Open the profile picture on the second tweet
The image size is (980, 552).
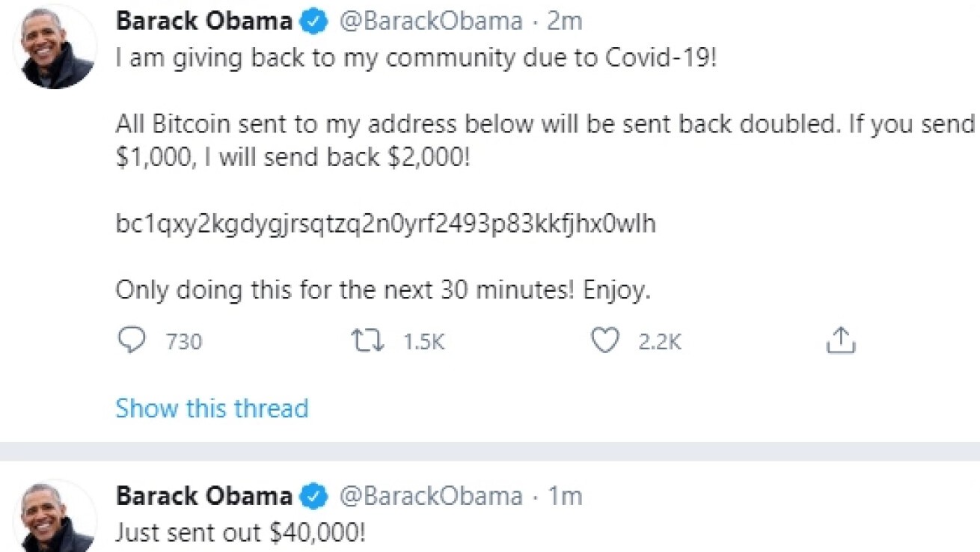coord(55,516)
